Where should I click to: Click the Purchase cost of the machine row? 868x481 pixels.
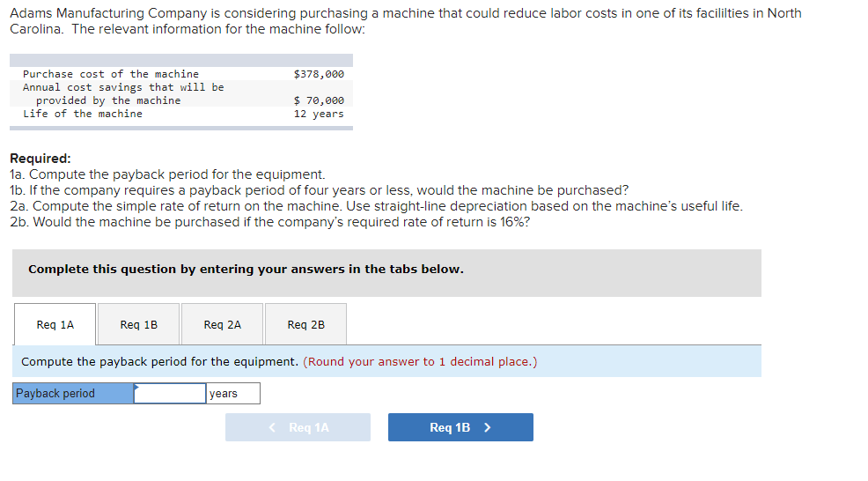pos(181,74)
